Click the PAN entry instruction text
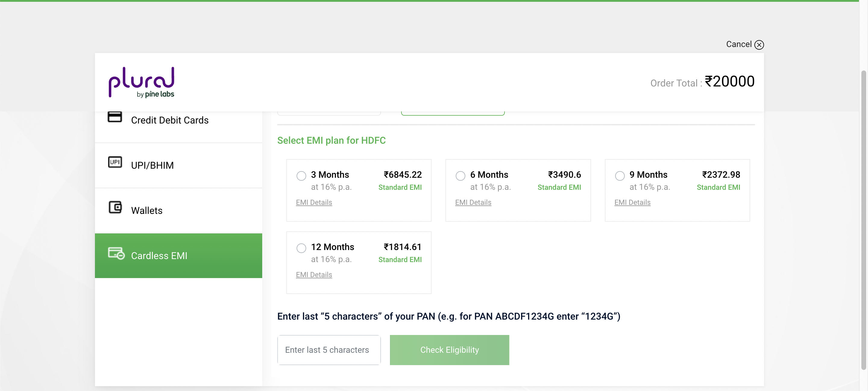This screenshot has width=868, height=391. [448, 316]
